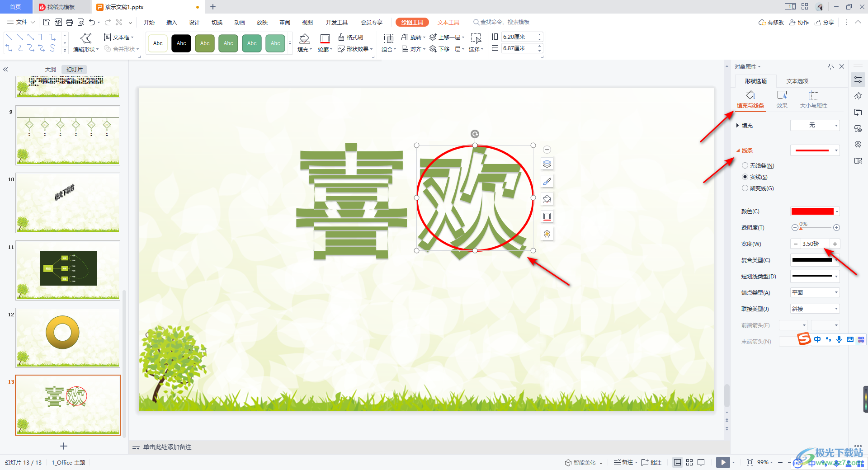Image resolution: width=868 pixels, height=470 pixels.
Task: Open the Effects section icon in panel
Action: coord(782,99)
